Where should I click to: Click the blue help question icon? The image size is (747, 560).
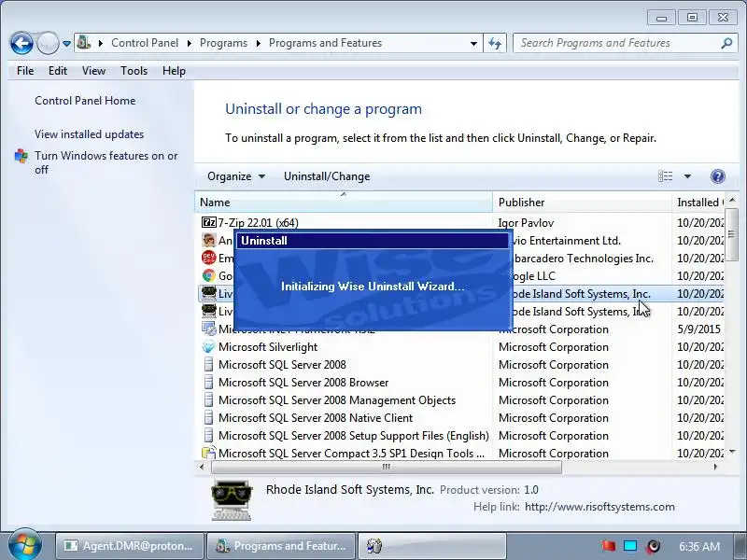[x=718, y=176]
